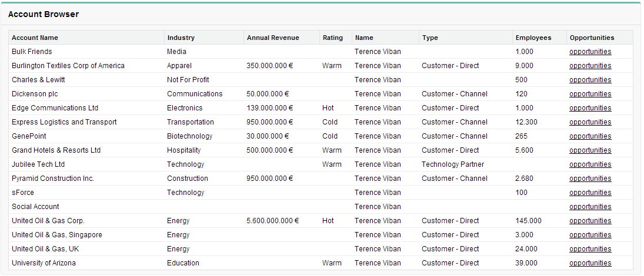The image size is (644, 276).
Task: Select the sForce account name
Action: pos(23,193)
